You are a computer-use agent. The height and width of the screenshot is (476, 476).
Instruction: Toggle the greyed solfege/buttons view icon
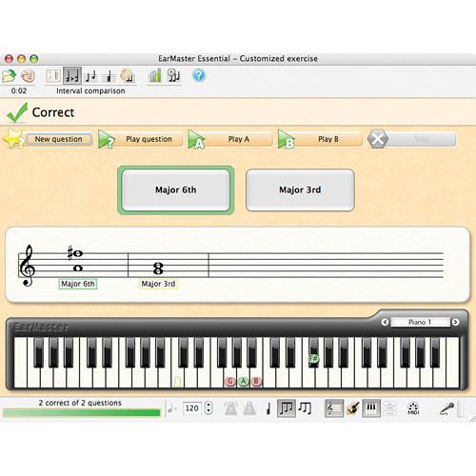(x=389, y=408)
